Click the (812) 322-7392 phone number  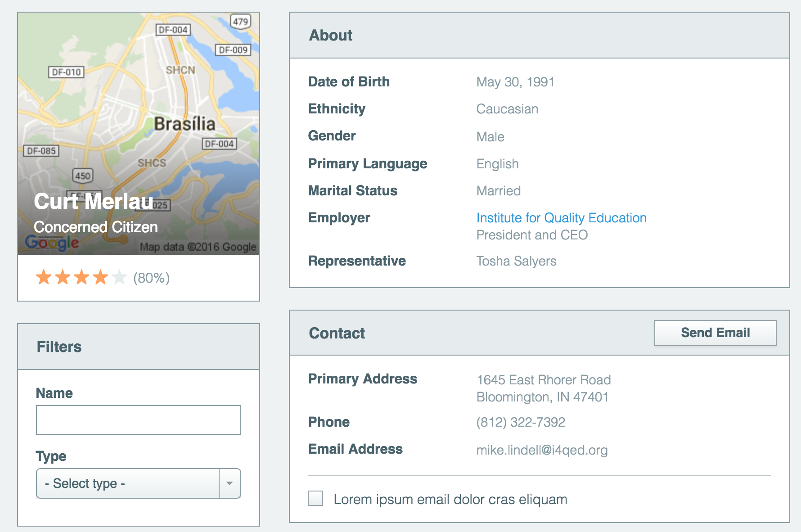coord(521,422)
